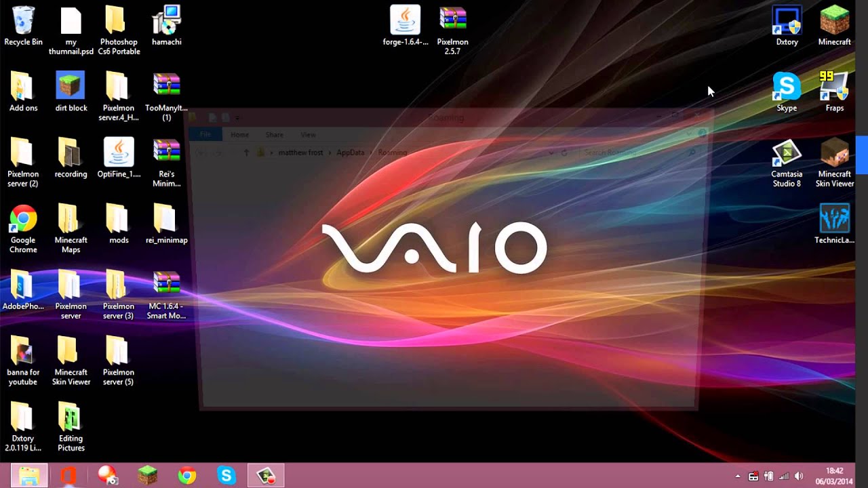Select the Pixelmon server (5) folder
868x488 pixels.
click(119, 361)
